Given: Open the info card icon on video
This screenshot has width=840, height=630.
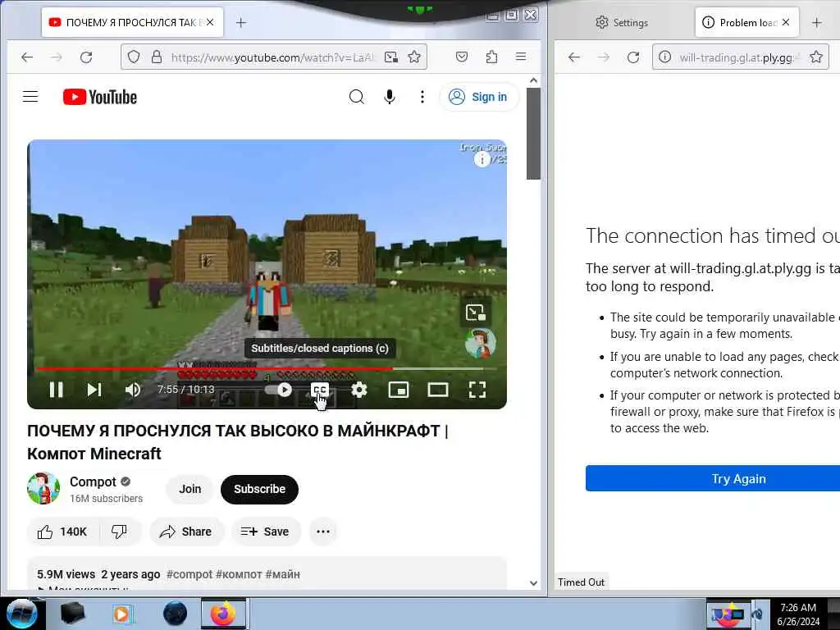Looking at the screenshot, I should click(x=482, y=159).
